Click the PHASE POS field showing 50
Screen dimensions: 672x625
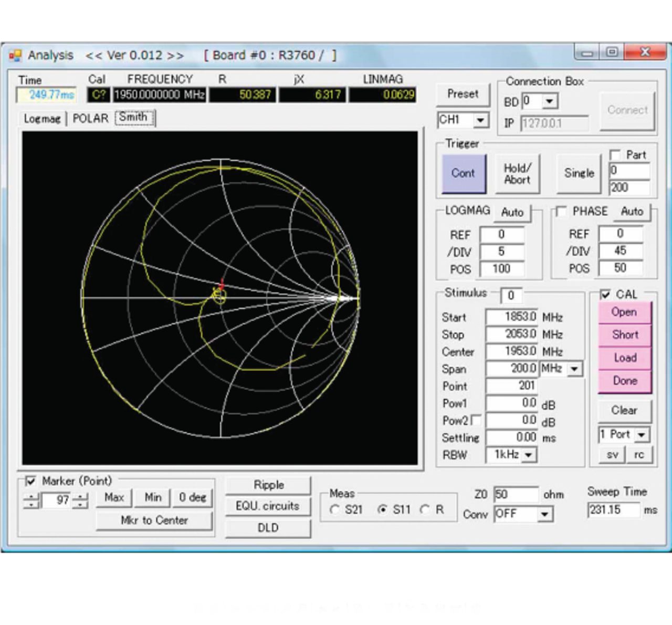[x=621, y=268]
